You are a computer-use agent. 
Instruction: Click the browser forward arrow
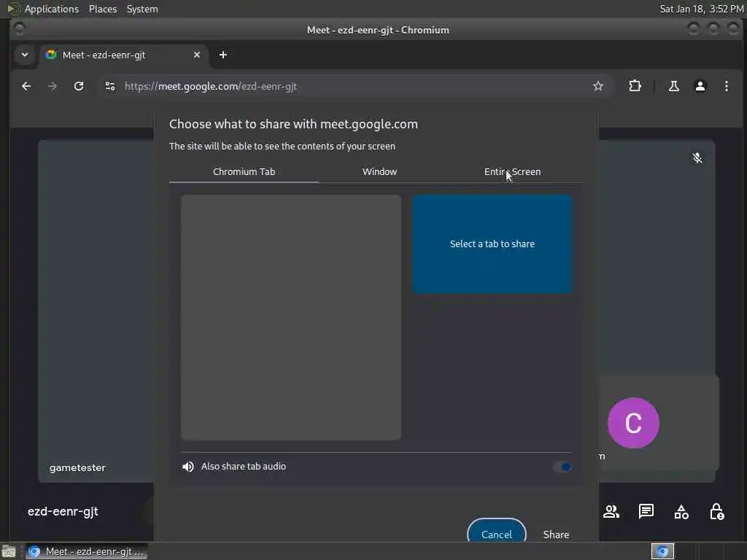click(53, 86)
